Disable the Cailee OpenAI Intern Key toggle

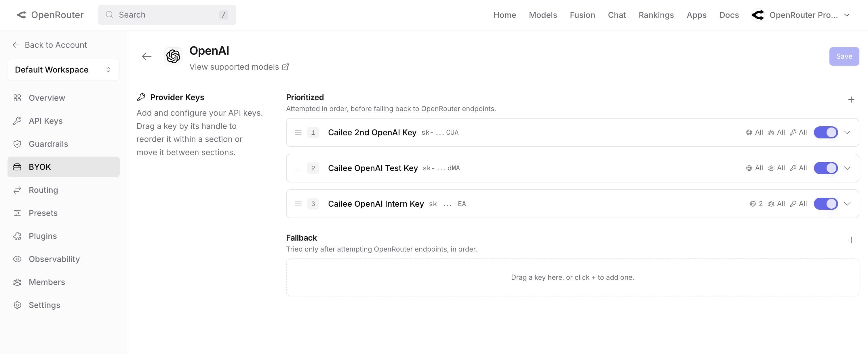point(825,204)
